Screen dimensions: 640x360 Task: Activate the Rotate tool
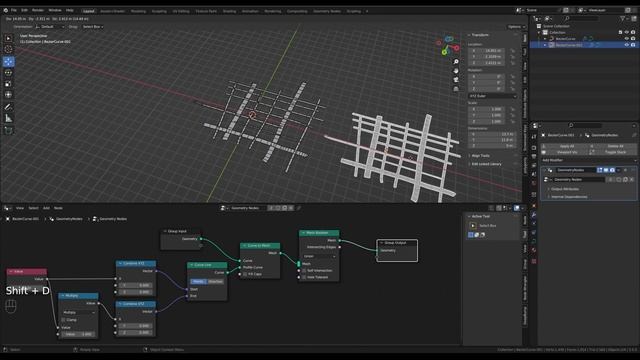coord(8,73)
